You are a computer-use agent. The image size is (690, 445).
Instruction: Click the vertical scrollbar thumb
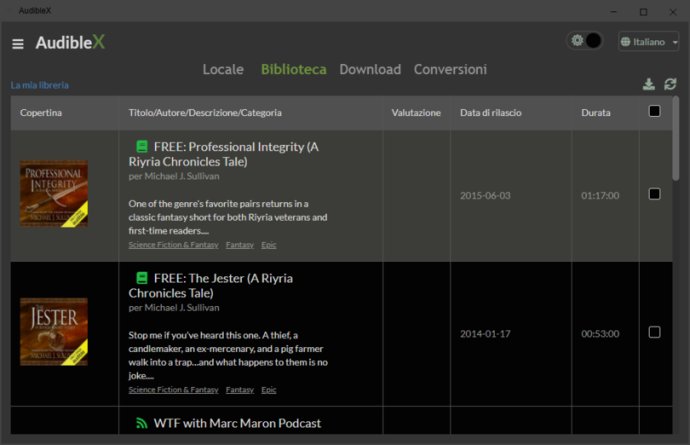click(675, 139)
